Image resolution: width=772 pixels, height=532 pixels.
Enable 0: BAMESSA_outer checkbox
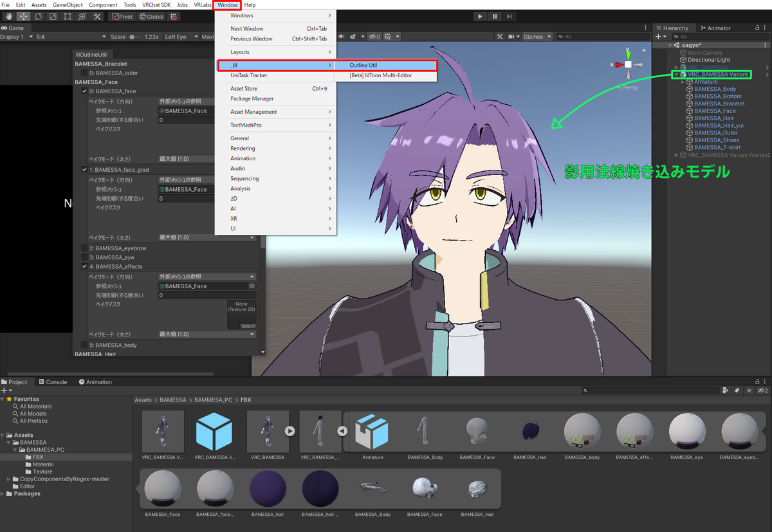pos(84,73)
